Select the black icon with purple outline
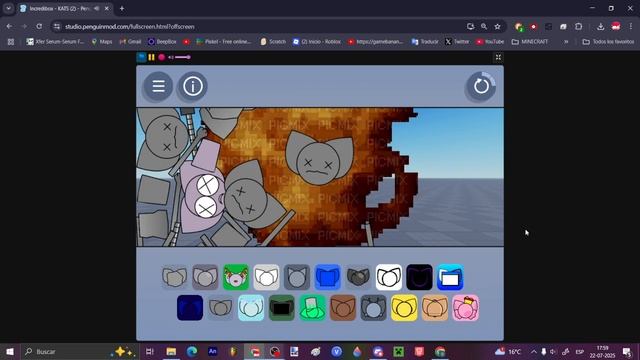This screenshot has width=640, height=360. (419, 277)
